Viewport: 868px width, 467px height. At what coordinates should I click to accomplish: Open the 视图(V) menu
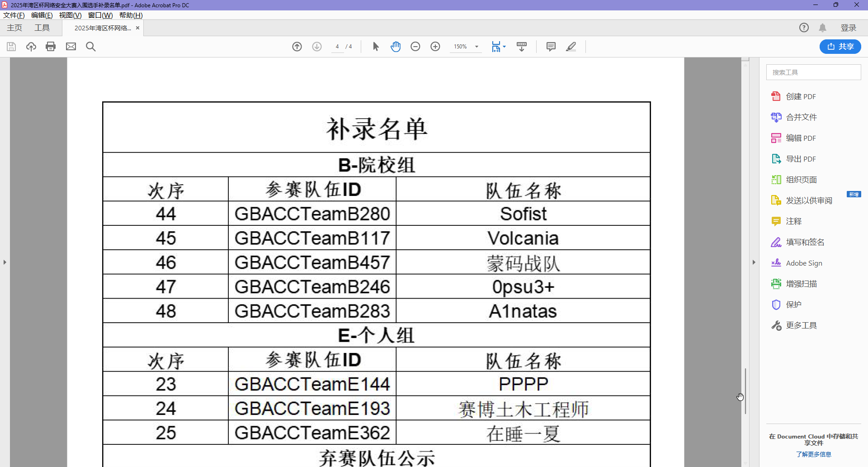coord(70,15)
